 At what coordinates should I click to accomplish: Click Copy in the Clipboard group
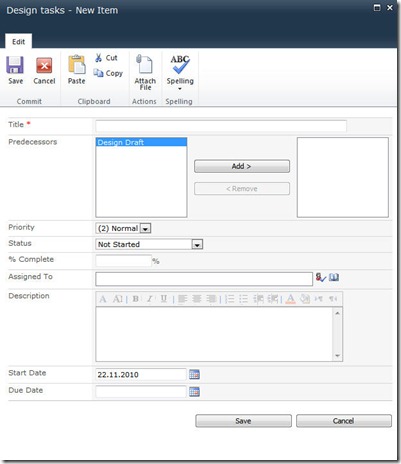(108, 73)
